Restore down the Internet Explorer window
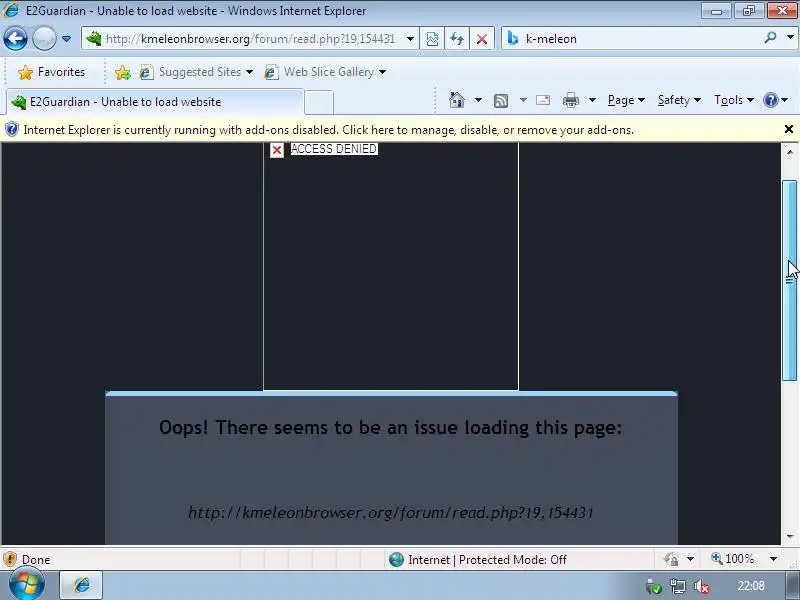 [x=748, y=10]
